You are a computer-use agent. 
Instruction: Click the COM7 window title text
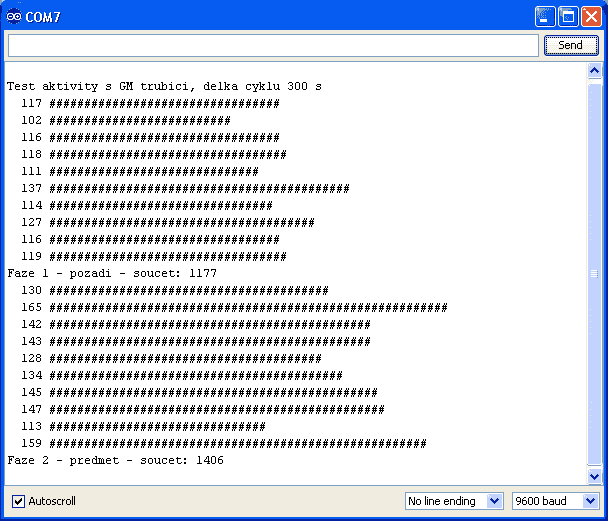43,17
